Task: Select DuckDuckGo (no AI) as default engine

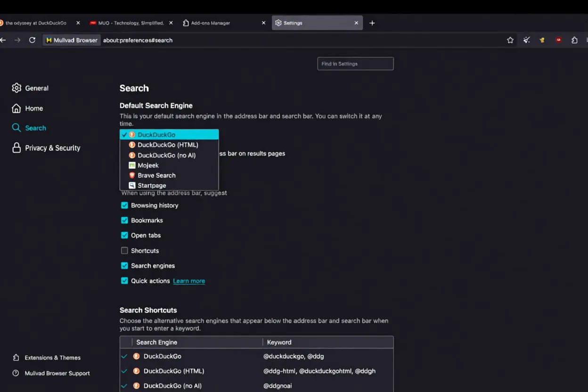Action: 169,155
